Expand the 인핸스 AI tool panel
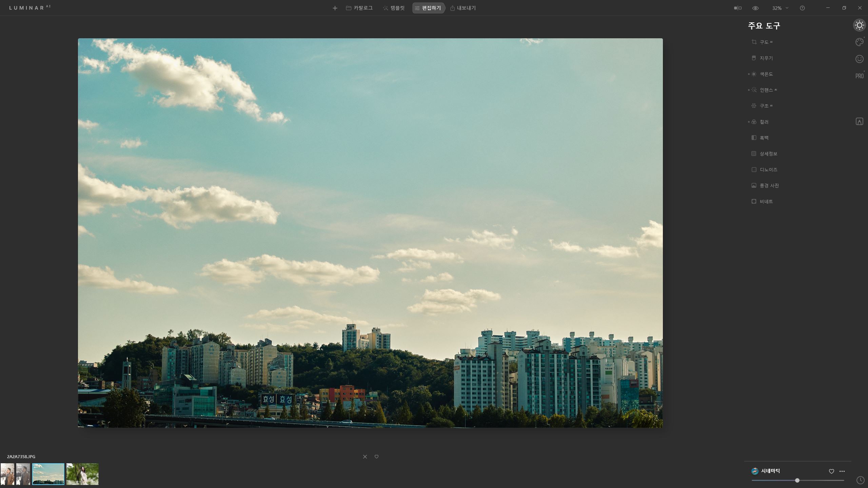This screenshot has height=488, width=868. tap(766, 90)
